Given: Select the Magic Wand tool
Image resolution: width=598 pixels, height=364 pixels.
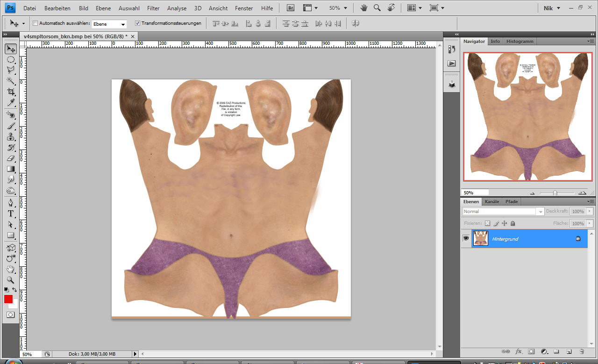Looking at the screenshot, I should pyautogui.click(x=10, y=81).
